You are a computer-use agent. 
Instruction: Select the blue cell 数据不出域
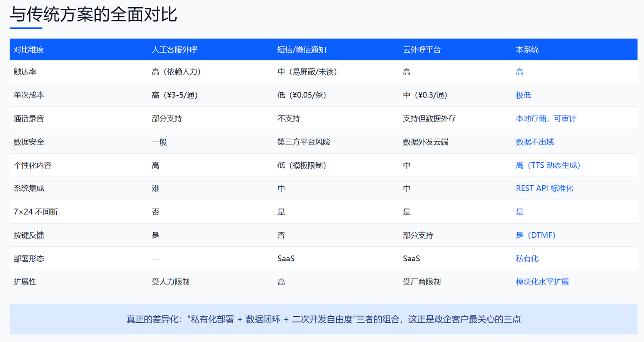(535, 142)
